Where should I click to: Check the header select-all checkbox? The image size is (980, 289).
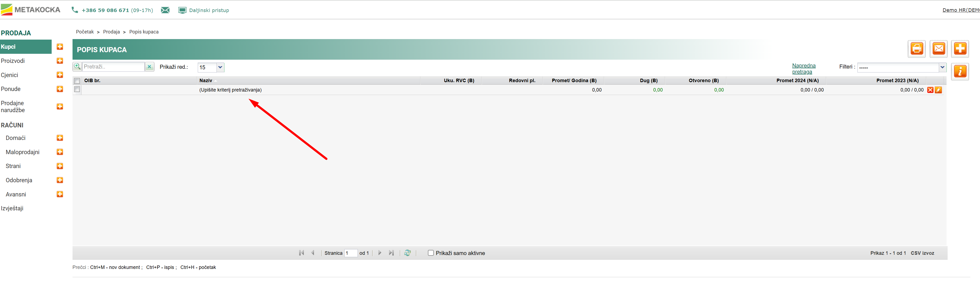[x=77, y=81]
